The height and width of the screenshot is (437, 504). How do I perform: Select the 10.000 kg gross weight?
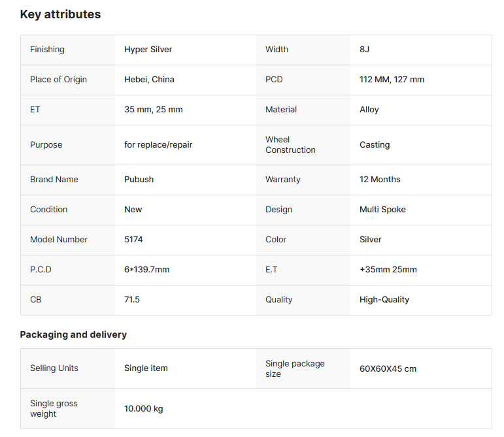point(143,409)
